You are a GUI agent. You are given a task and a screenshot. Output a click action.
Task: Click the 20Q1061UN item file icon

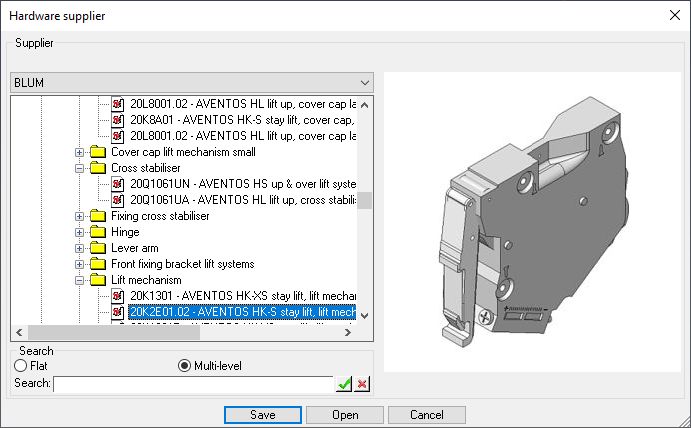118,183
